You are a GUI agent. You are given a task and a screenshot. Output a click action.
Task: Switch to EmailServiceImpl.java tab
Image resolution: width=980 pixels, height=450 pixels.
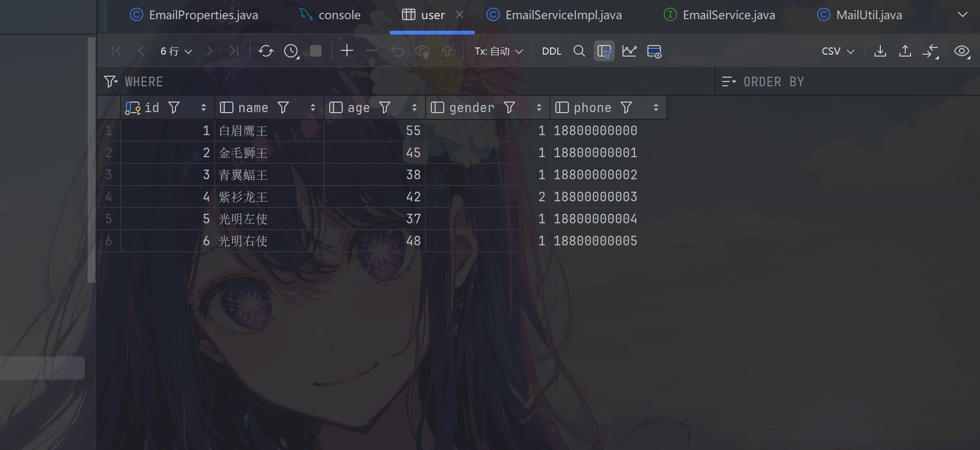[x=554, y=15]
